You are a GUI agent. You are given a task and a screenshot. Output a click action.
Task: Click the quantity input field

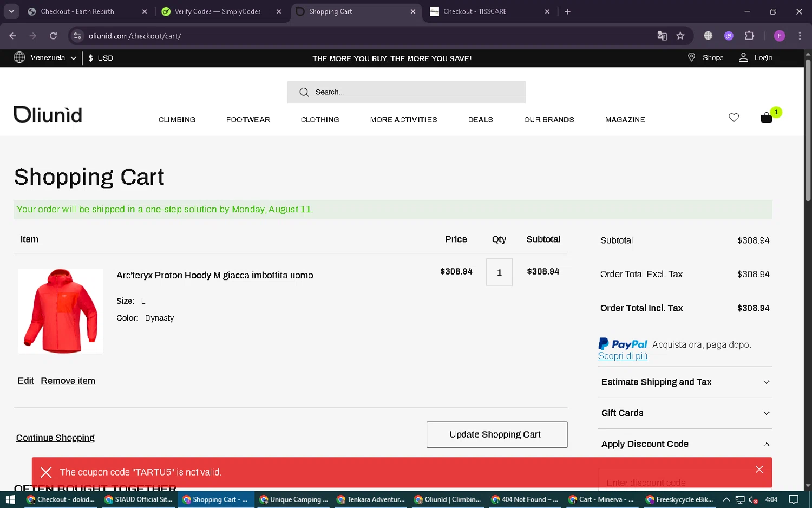(x=499, y=272)
